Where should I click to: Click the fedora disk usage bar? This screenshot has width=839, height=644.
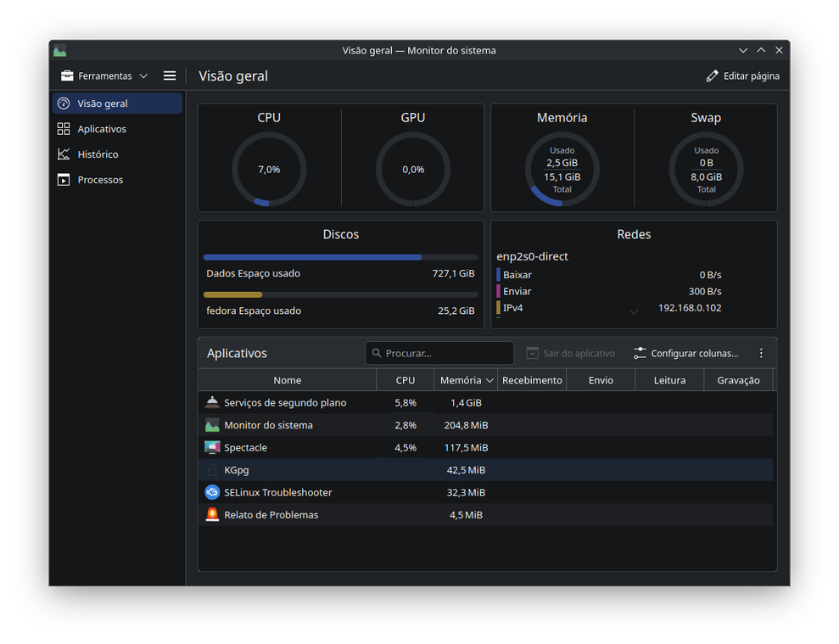341,295
